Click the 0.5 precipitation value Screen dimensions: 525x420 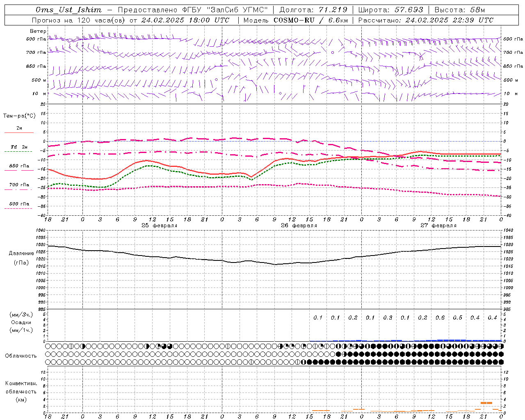tap(458, 317)
